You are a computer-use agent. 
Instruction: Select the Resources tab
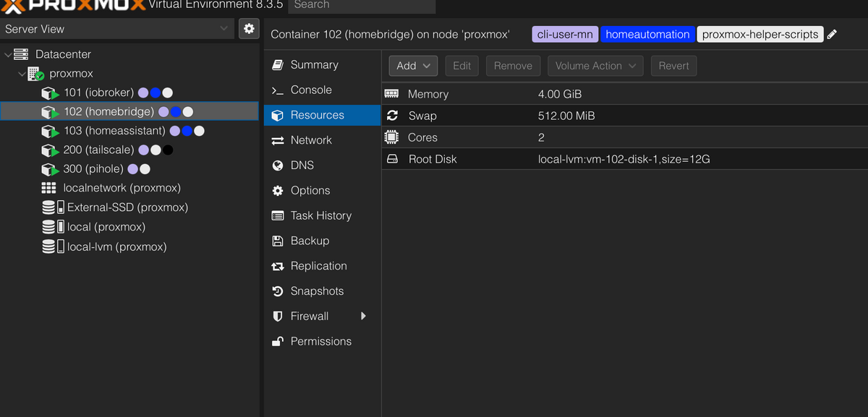pyautogui.click(x=322, y=115)
